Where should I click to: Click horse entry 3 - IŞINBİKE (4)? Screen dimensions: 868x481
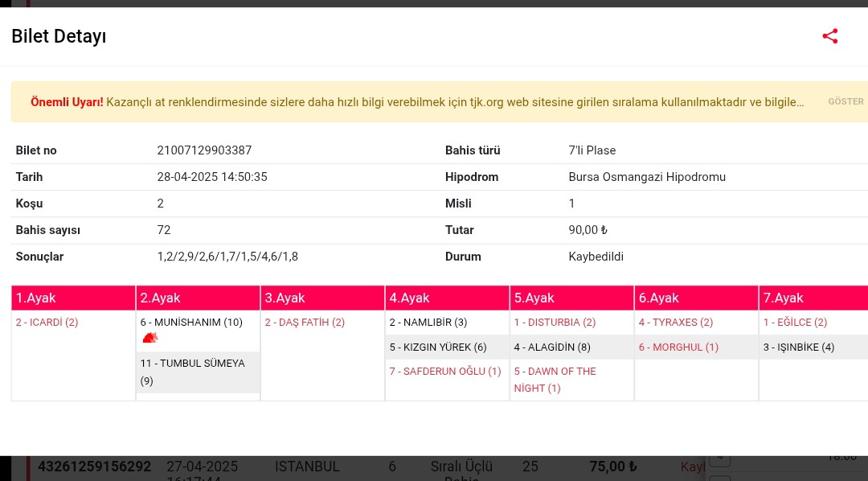[799, 347]
